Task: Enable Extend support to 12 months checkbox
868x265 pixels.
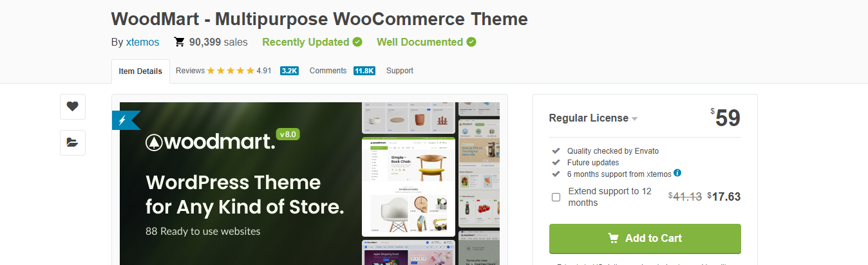Action: [x=556, y=197]
